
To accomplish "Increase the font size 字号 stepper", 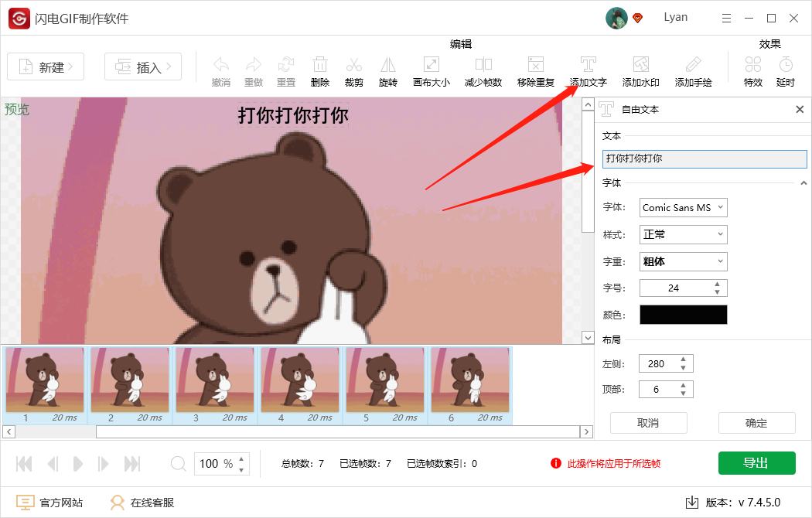I will [717, 284].
